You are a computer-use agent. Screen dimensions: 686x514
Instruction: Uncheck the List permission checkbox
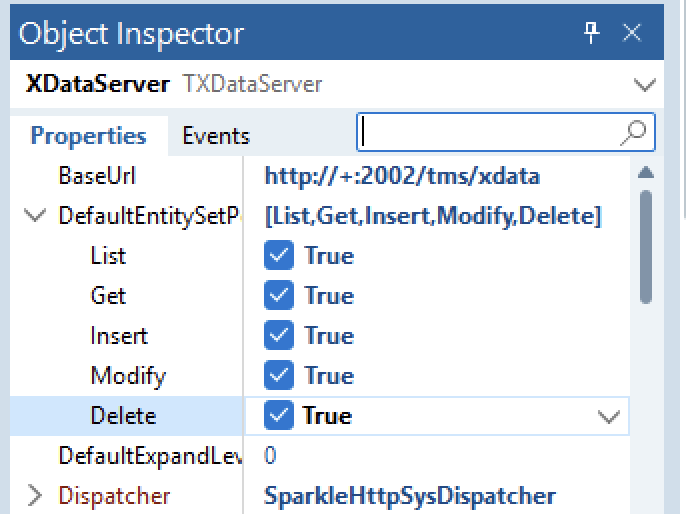(279, 255)
